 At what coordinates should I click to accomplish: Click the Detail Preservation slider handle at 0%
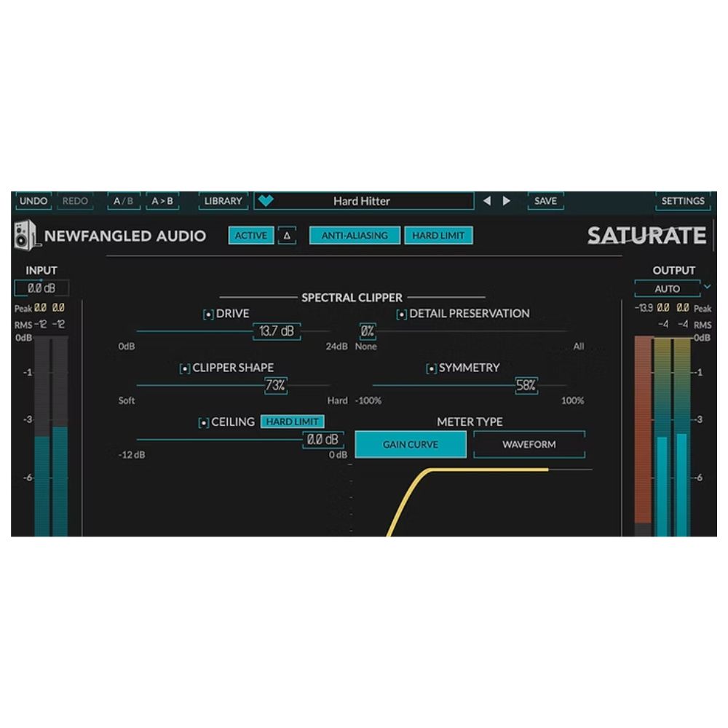click(x=368, y=331)
